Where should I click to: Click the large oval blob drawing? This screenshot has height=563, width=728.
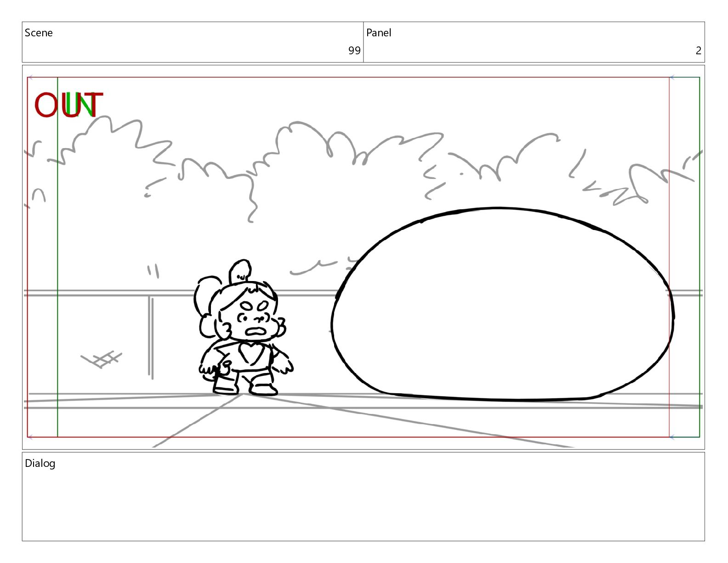[x=502, y=304]
